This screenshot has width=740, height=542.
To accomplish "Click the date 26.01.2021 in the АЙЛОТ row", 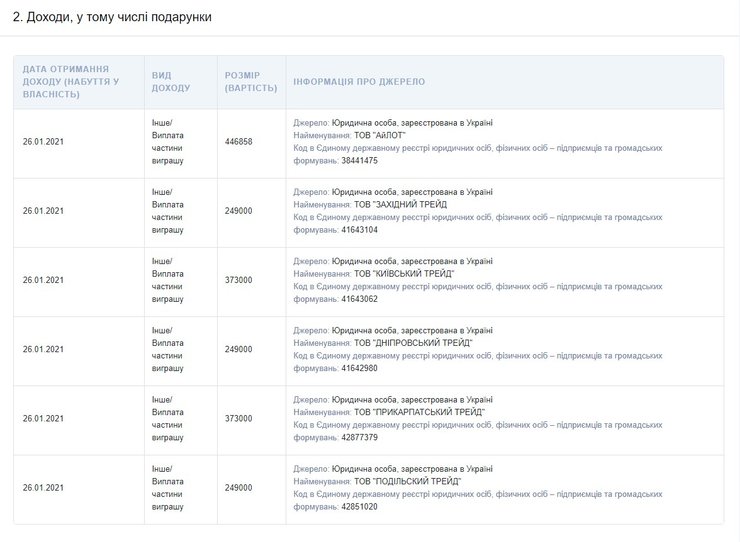I will click(43, 142).
